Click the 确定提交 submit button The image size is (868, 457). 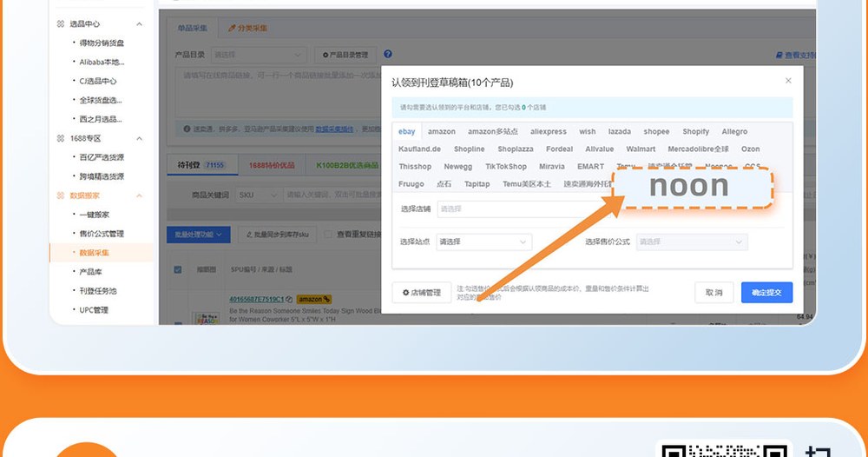(x=766, y=293)
